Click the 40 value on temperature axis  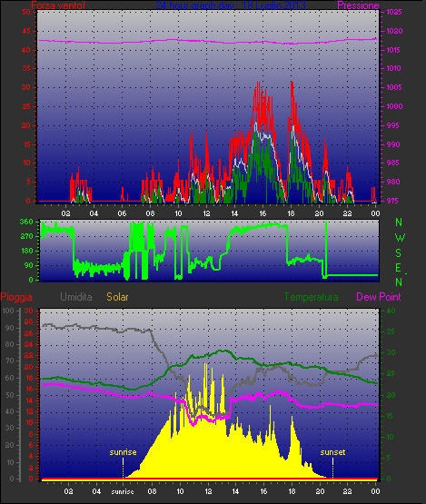click(391, 311)
